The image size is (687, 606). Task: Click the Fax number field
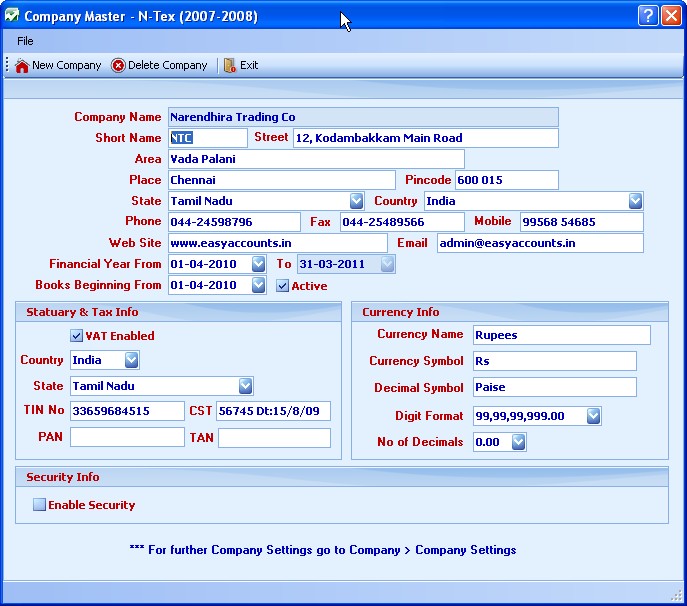[x=402, y=222]
